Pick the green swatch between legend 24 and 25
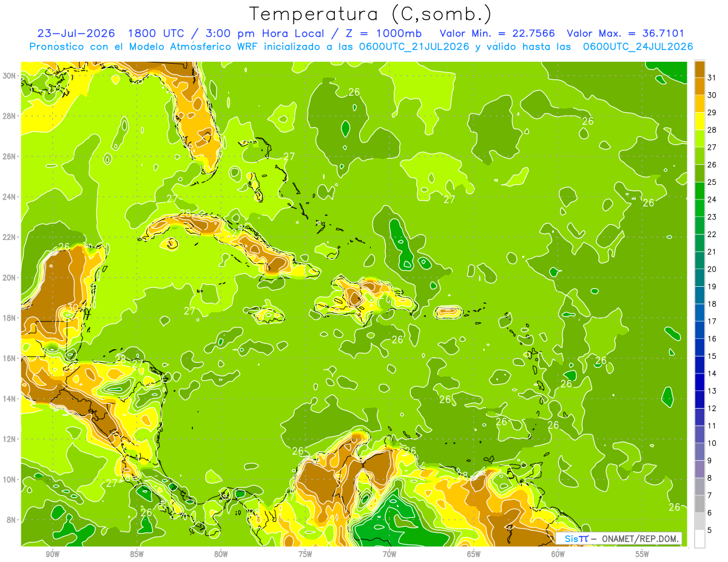Image resolution: width=728 pixels, height=562 pixels. [699, 191]
